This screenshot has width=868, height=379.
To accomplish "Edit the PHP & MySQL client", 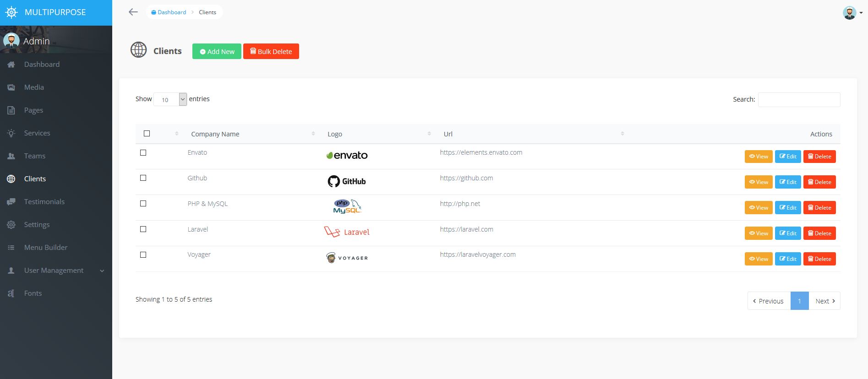I will click(x=788, y=208).
